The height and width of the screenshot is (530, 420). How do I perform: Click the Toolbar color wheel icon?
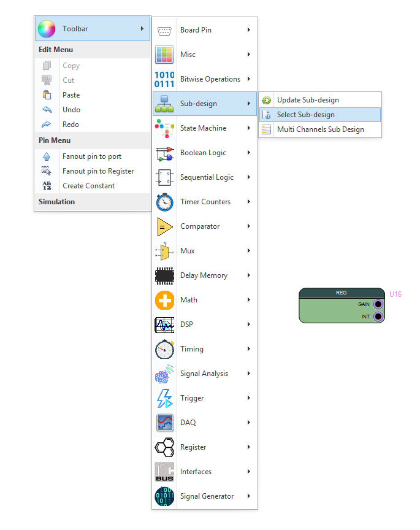click(47, 29)
